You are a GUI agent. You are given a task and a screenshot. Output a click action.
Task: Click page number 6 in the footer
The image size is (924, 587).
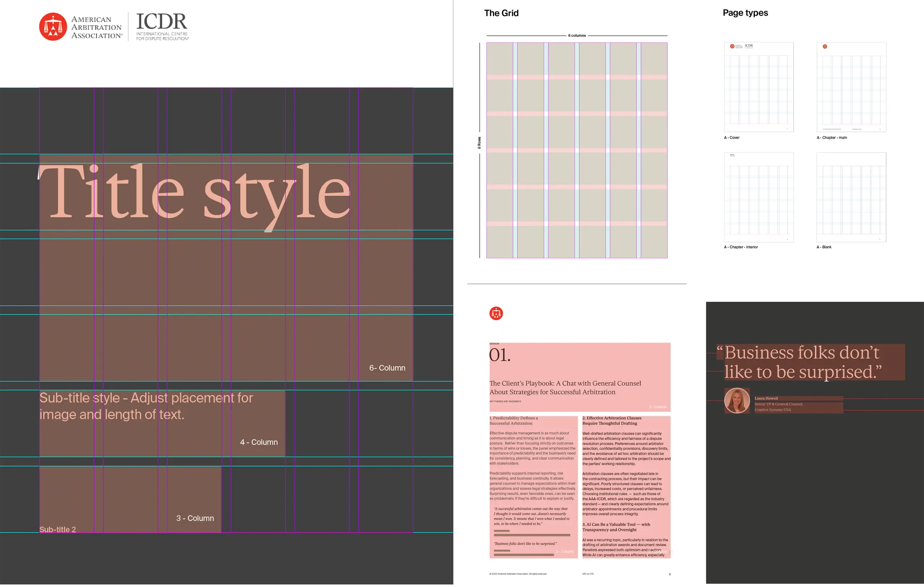(x=670, y=574)
